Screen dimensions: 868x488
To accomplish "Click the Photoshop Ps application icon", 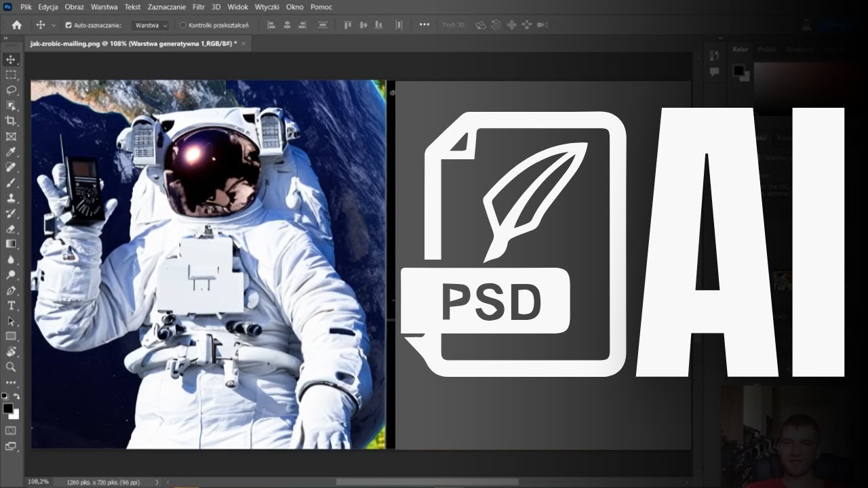I will click(7, 7).
